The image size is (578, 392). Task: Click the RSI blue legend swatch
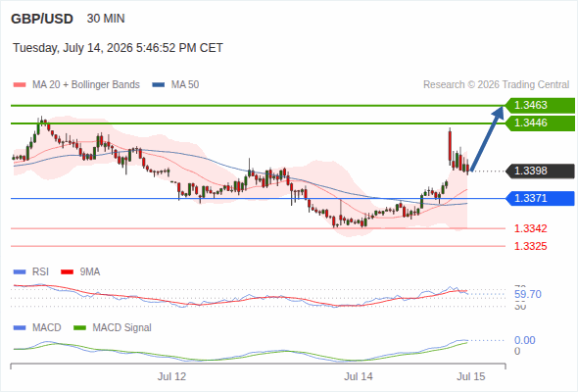point(20,272)
